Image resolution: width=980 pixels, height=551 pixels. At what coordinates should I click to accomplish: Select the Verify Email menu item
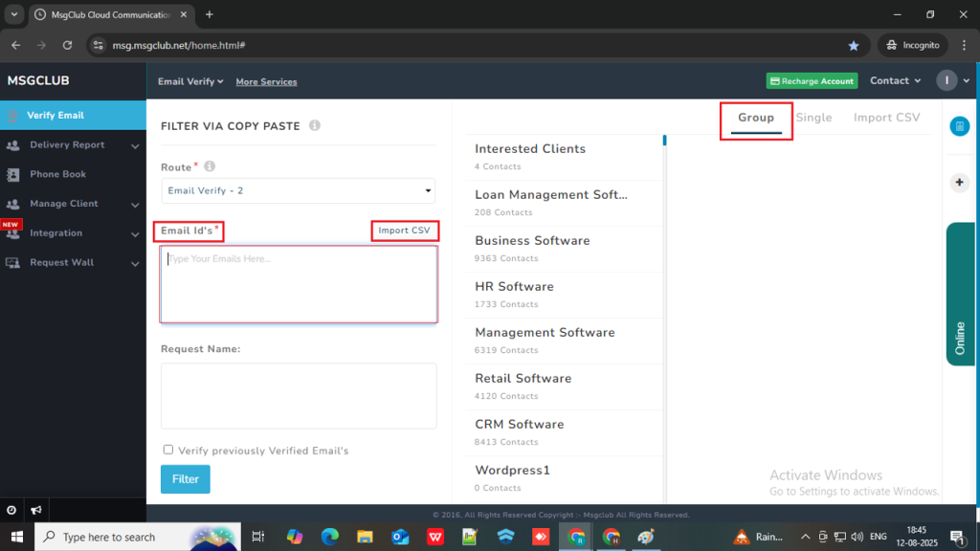[73, 116]
